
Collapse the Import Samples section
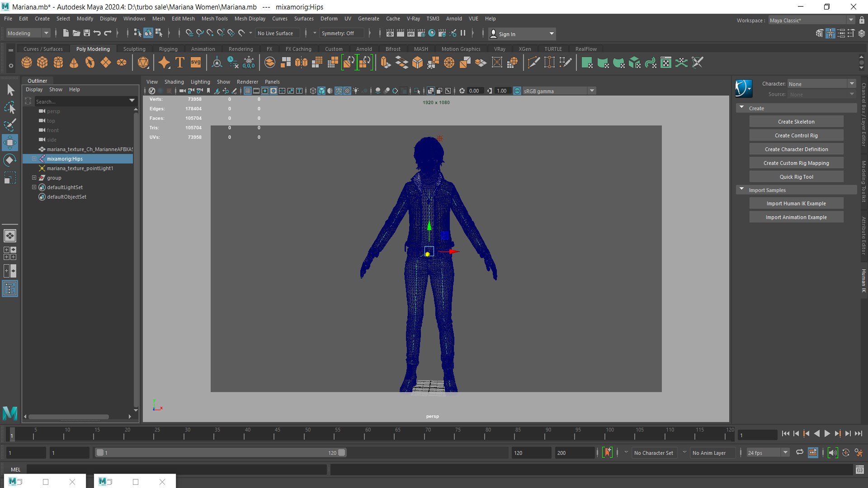[742, 190]
